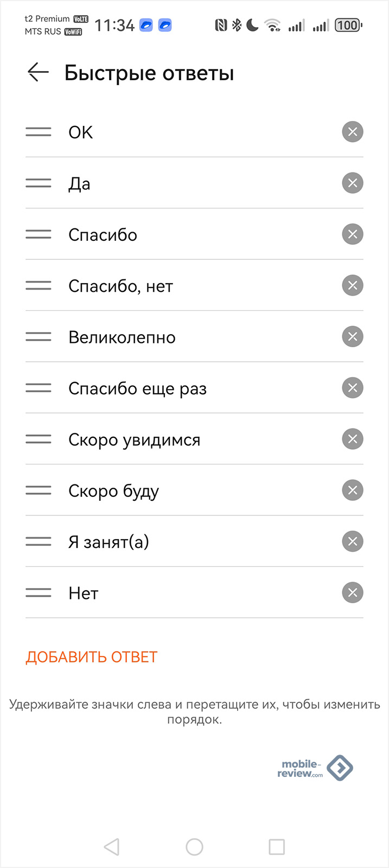Delete the "Нет" quick reply

pos(353,592)
